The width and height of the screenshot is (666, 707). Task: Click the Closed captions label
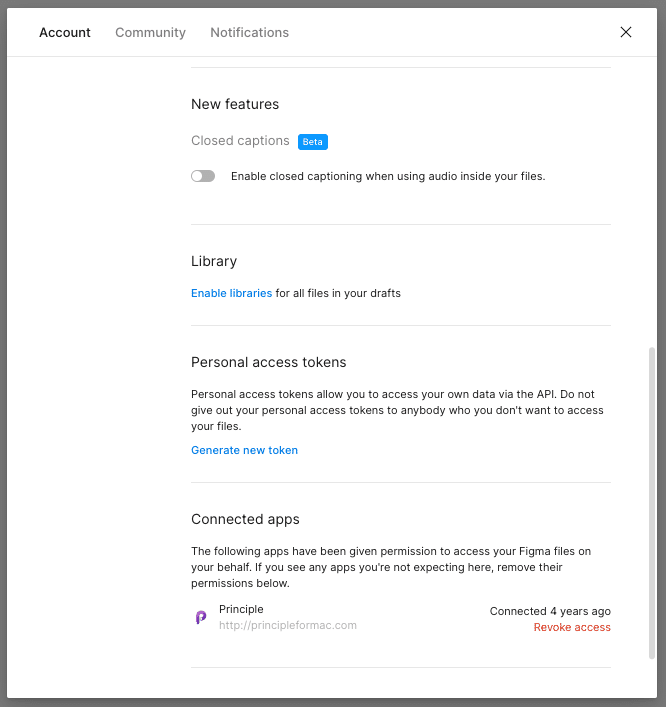click(x=240, y=141)
